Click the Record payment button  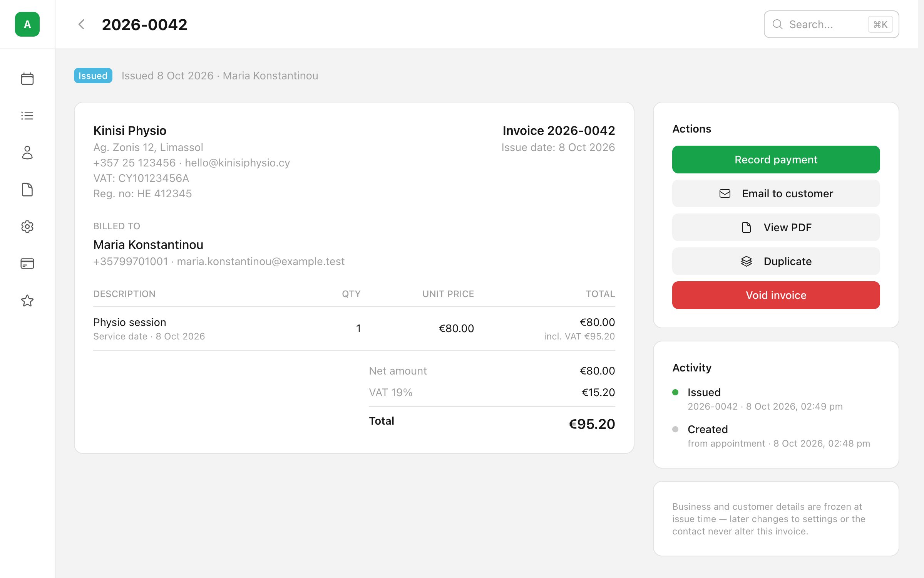point(776,160)
